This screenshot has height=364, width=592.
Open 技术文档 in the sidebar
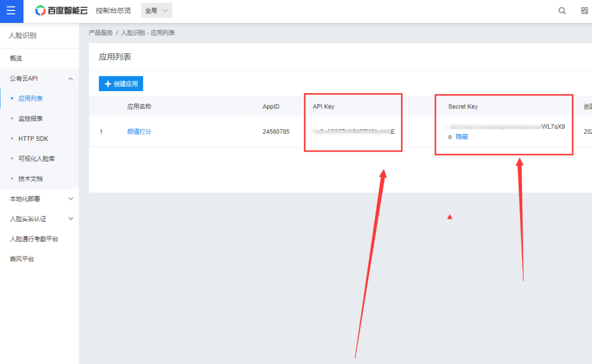31,178
